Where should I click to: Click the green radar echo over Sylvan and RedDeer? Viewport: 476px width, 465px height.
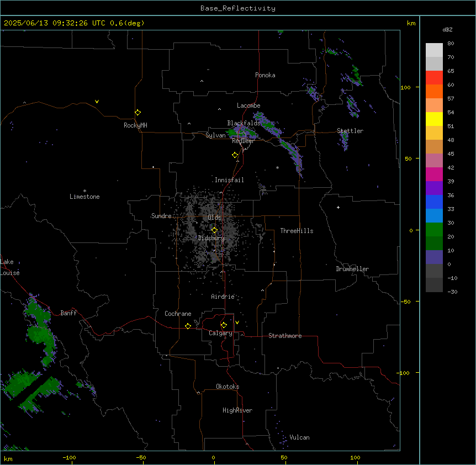[x=242, y=133]
